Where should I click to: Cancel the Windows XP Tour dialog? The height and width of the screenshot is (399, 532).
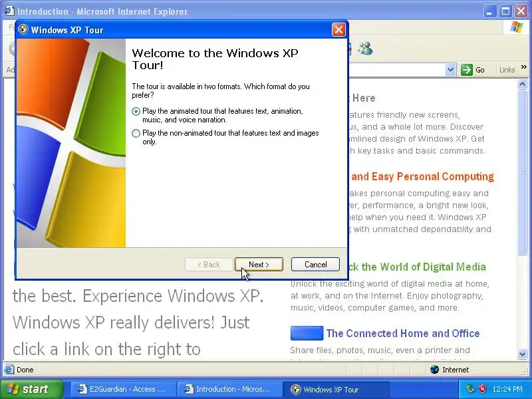(315, 264)
